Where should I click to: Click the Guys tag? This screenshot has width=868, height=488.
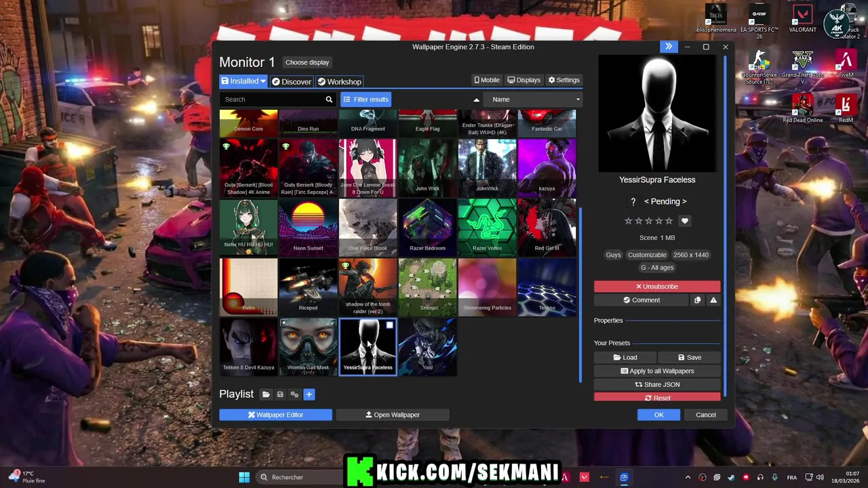pos(613,255)
